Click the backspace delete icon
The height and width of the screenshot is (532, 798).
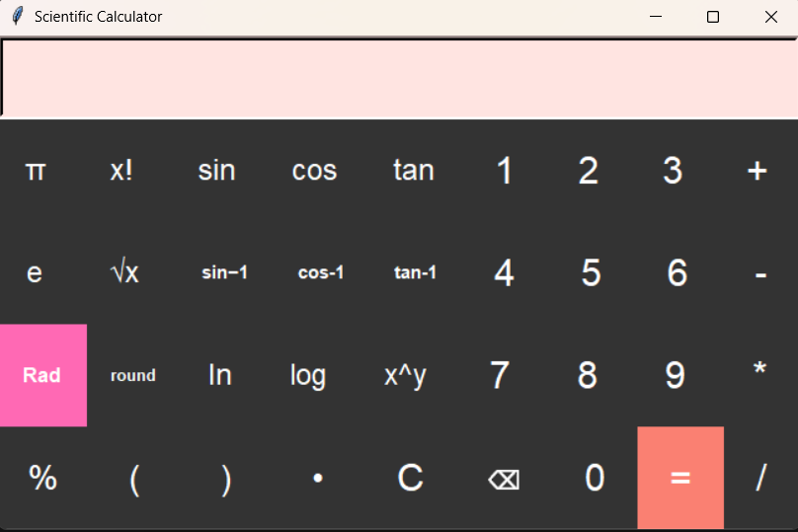click(504, 478)
